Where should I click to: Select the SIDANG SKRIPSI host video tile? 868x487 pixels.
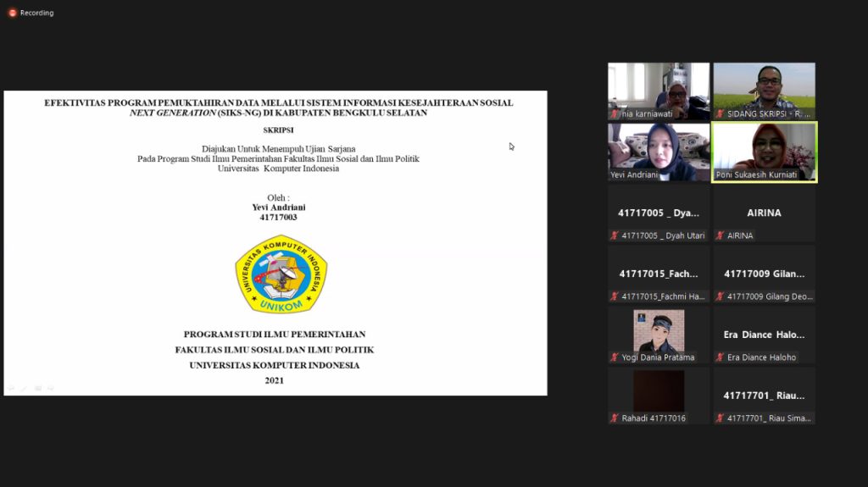pos(764,91)
